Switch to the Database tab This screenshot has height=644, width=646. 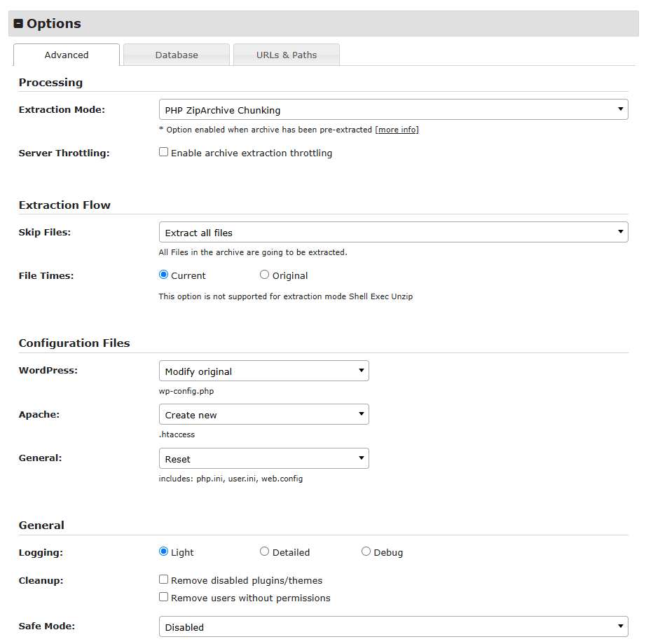tap(177, 55)
